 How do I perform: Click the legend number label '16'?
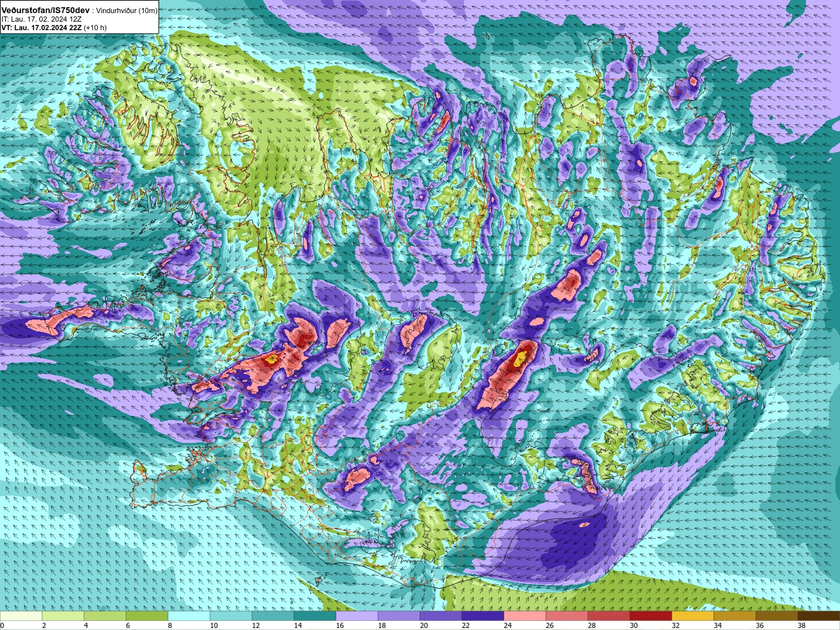pos(339,626)
